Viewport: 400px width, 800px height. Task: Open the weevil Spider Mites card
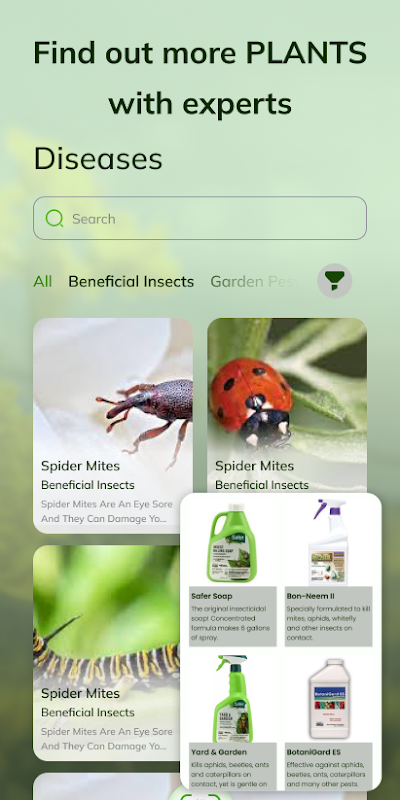point(113,426)
